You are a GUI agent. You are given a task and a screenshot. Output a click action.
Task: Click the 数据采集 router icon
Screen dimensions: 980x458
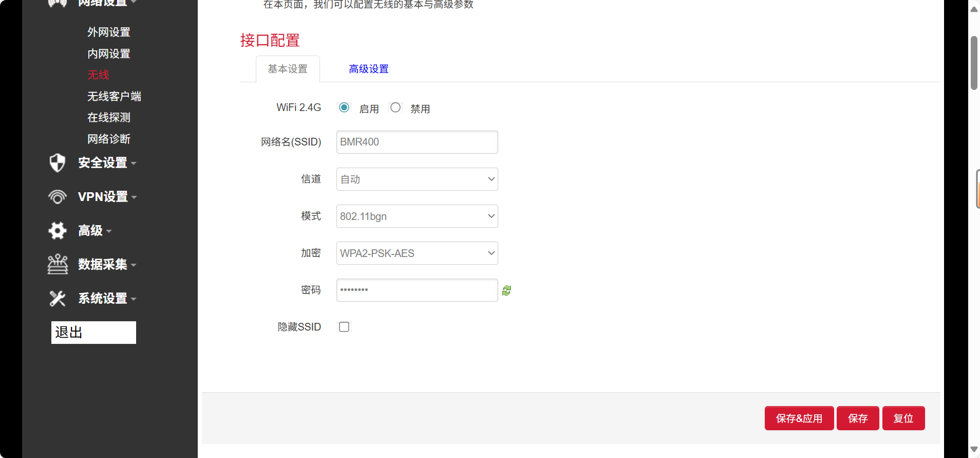point(57,264)
